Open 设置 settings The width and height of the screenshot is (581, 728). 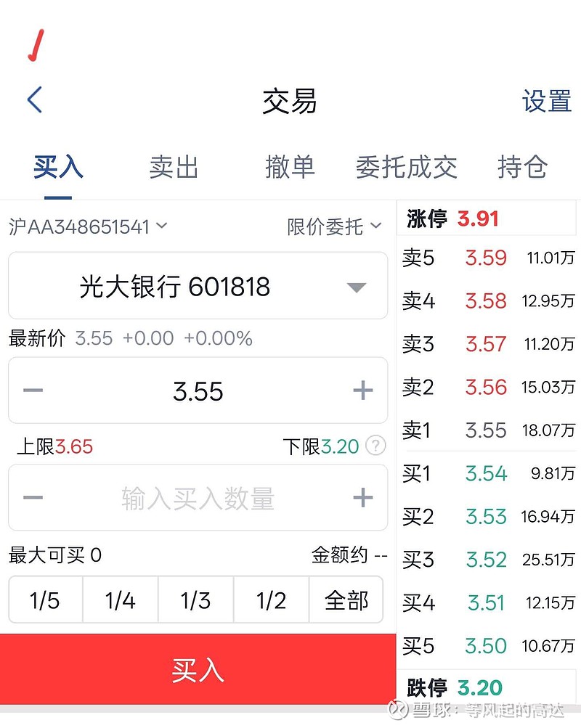[547, 101]
